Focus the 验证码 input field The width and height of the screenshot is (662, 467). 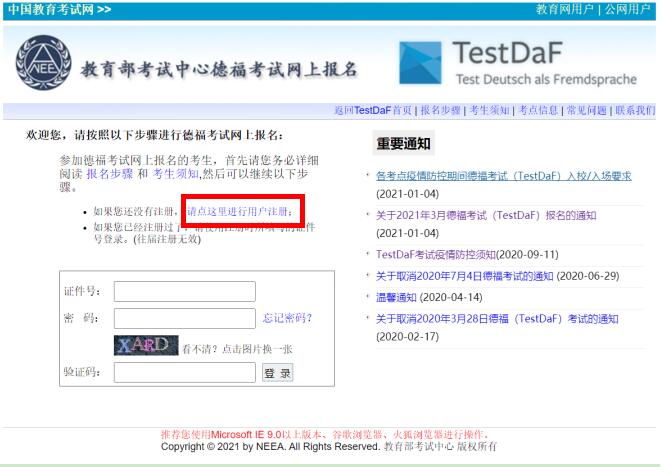(184, 372)
